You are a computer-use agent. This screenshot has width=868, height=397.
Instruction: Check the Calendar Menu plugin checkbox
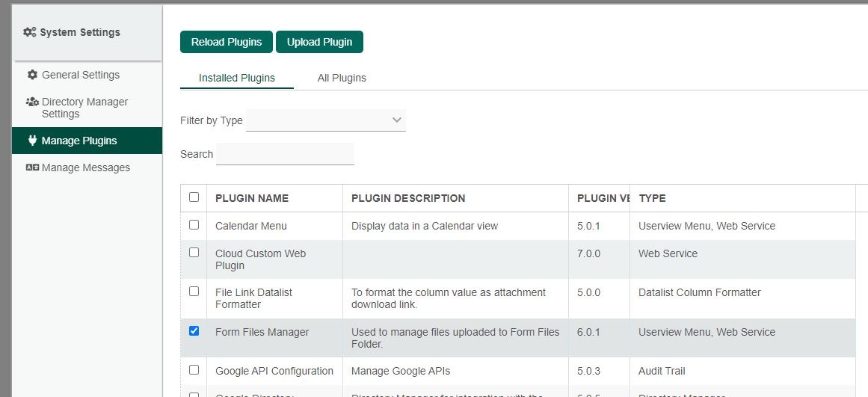pyautogui.click(x=194, y=224)
